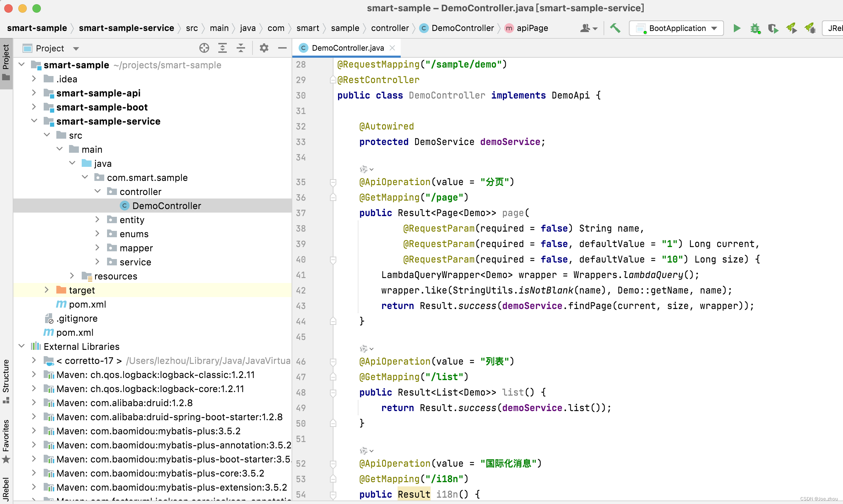Start debugging with the bug icon
This screenshot has height=504, width=843.
click(755, 28)
